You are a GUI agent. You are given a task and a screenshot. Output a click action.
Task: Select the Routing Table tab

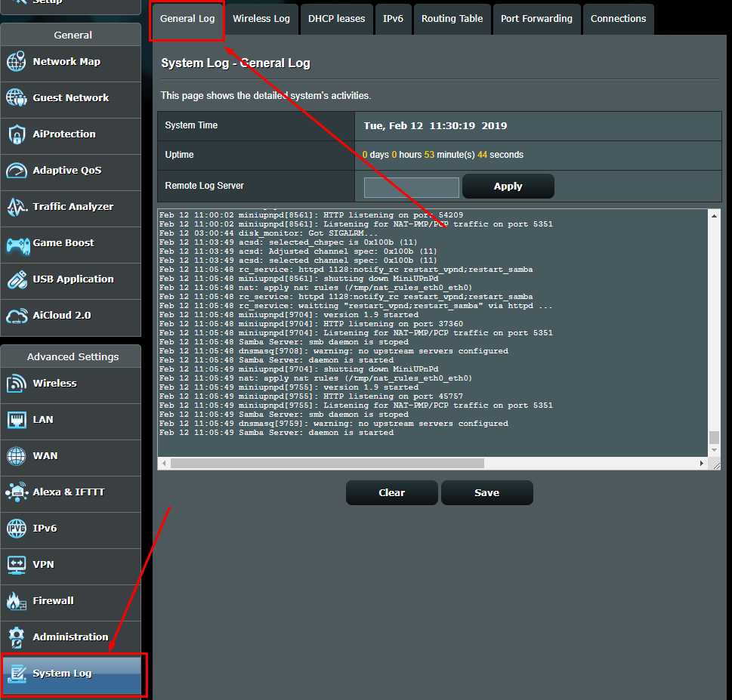tap(452, 19)
